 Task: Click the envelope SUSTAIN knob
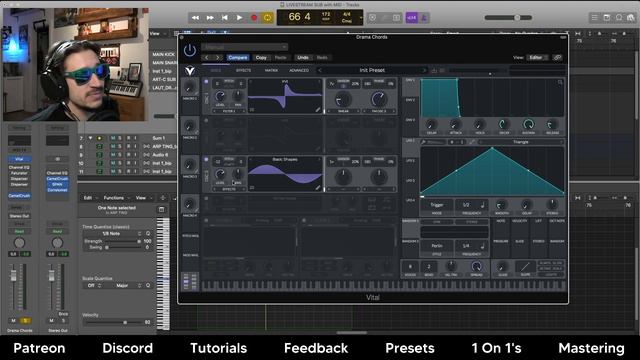tap(528, 124)
